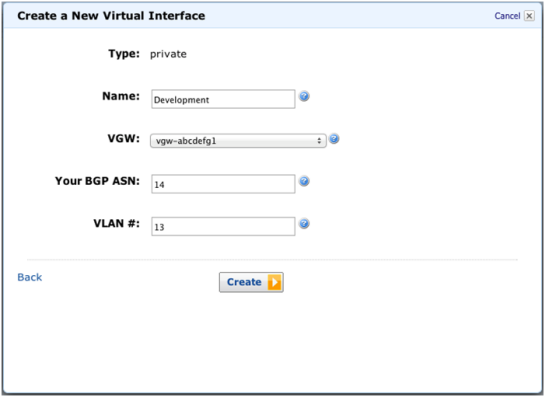Go Back via the Back link
The height and width of the screenshot is (397, 545).
point(30,277)
